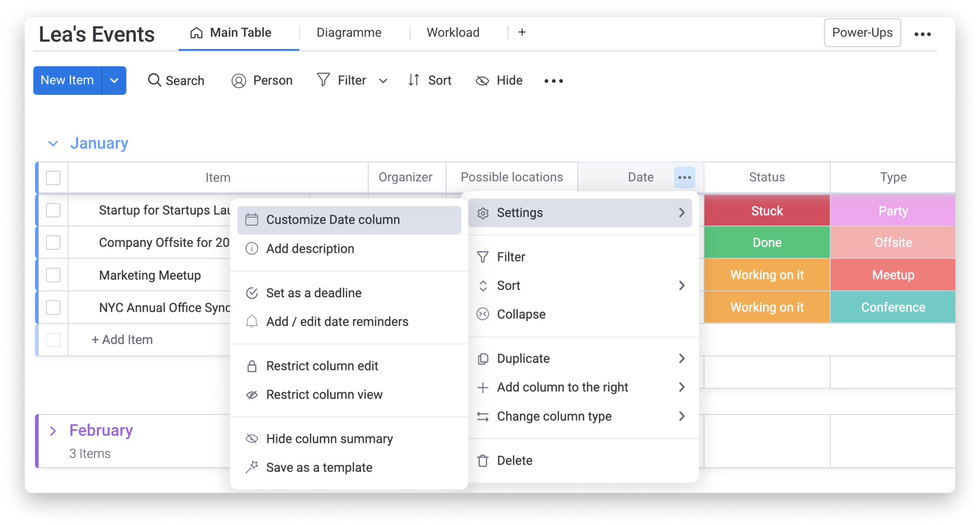
Task: Filter items by Person
Action: coord(262,81)
